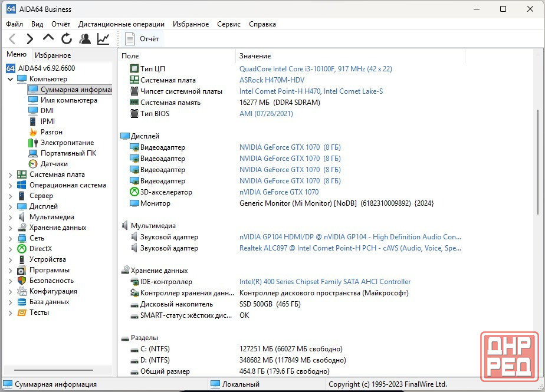Select the Имя компьютера tree item
545x392 pixels.
click(69, 100)
